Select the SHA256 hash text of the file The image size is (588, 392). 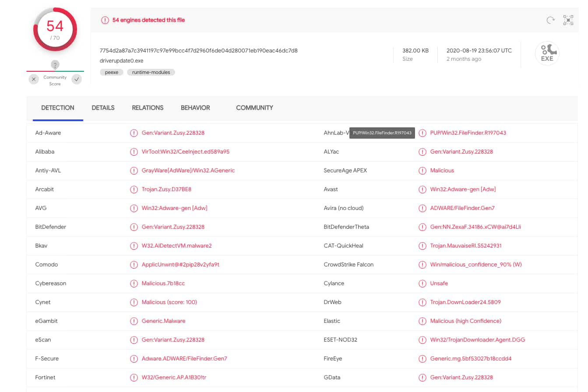tap(198, 51)
